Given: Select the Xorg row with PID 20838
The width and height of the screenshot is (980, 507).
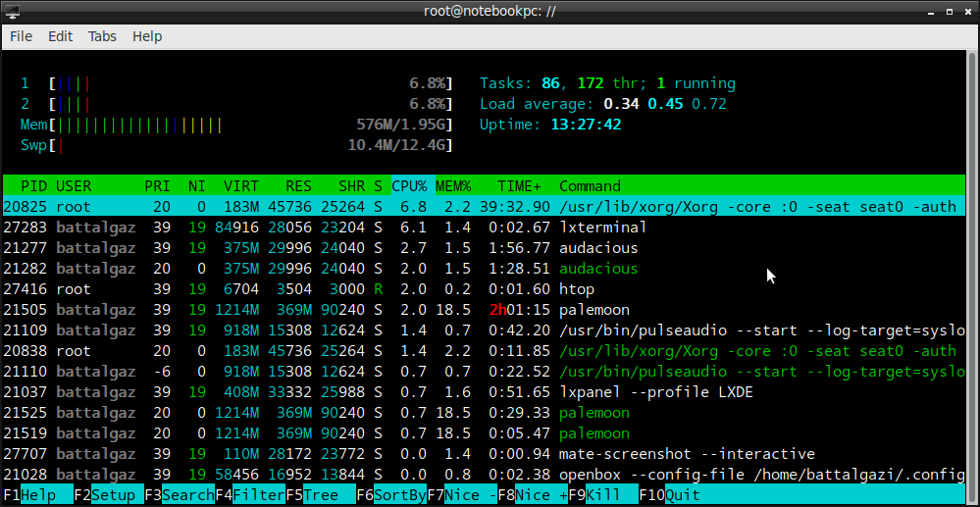Looking at the screenshot, I should point(484,351).
